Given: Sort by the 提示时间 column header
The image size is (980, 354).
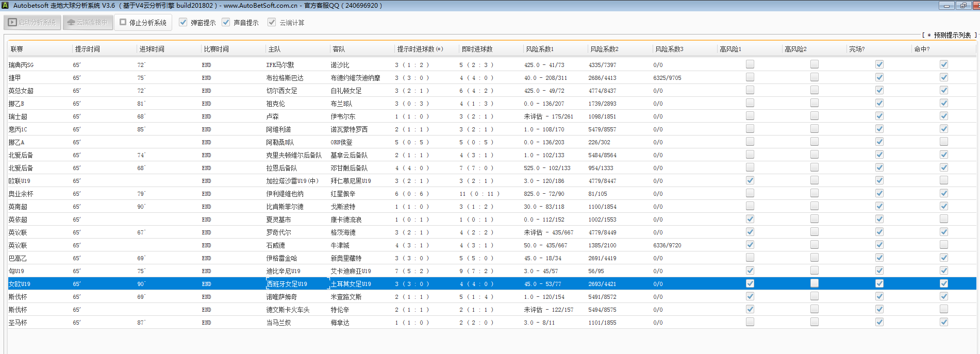Looking at the screenshot, I should [x=88, y=49].
